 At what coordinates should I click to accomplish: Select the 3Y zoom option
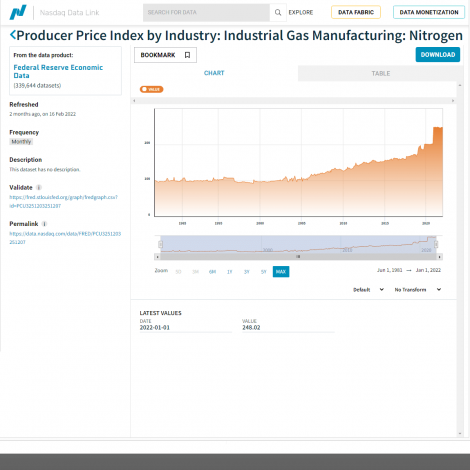tap(247, 272)
